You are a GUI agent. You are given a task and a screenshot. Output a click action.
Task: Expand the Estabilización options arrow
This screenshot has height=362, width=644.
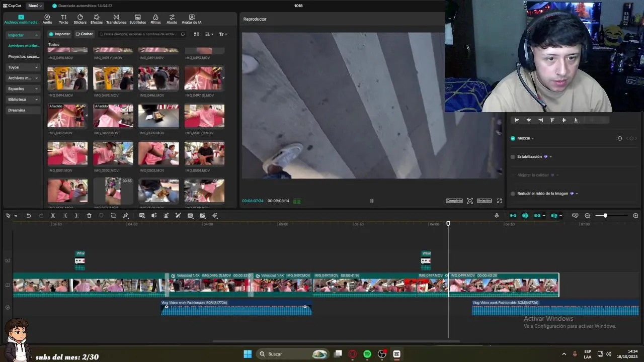[x=550, y=157]
